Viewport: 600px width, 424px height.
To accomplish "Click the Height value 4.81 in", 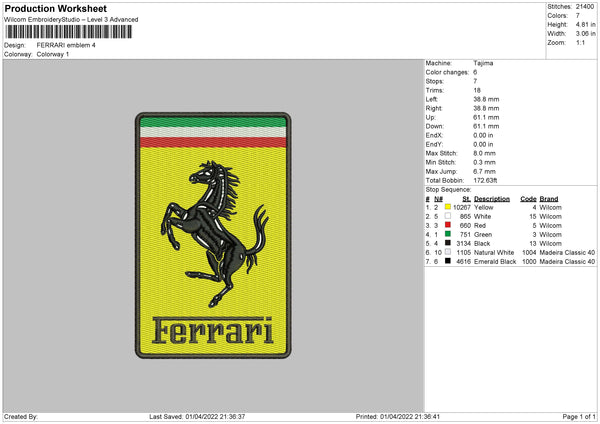I will [x=585, y=24].
